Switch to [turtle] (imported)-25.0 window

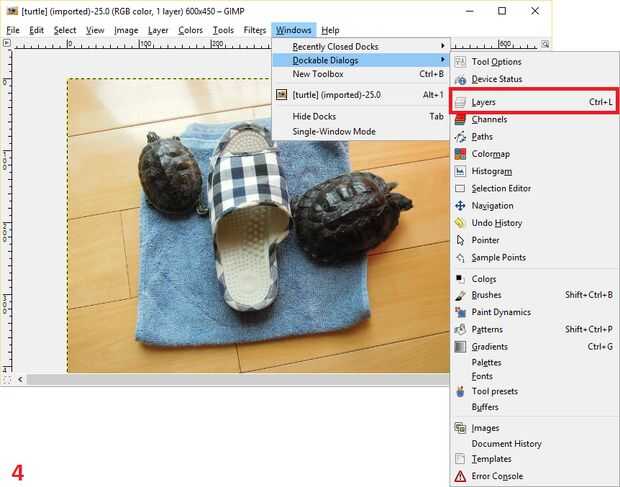click(361, 95)
